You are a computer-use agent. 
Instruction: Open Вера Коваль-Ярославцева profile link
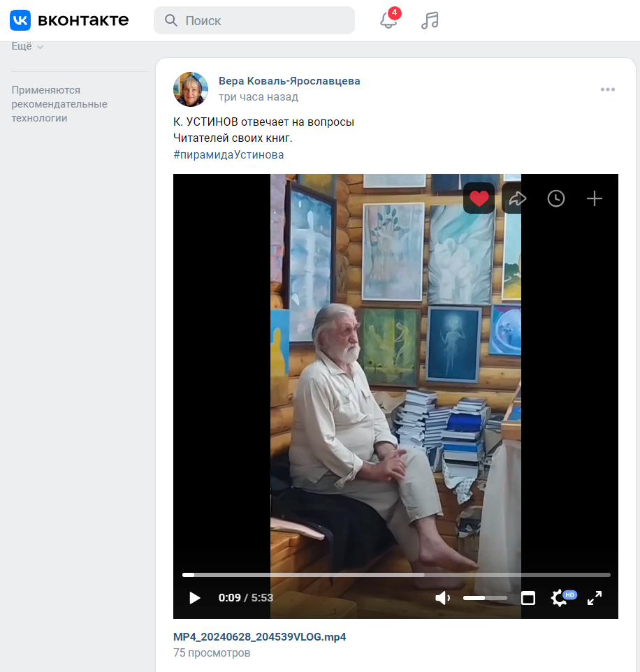click(289, 81)
